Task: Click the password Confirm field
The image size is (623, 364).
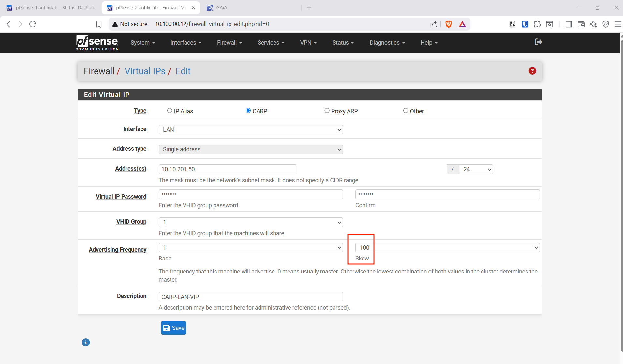Action: [448, 194]
